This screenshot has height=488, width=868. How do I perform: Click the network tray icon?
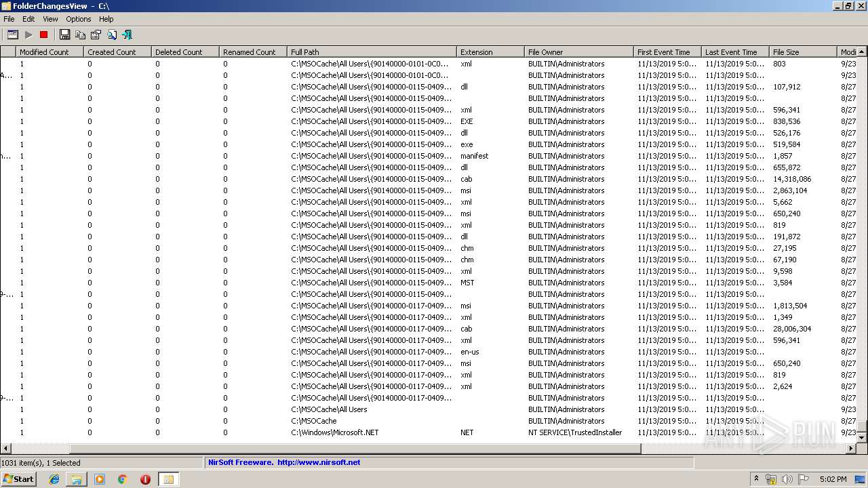771,479
